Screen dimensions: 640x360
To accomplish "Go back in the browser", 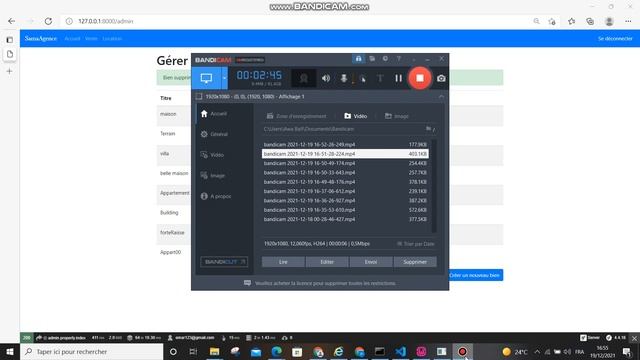I will (x=11, y=21).
